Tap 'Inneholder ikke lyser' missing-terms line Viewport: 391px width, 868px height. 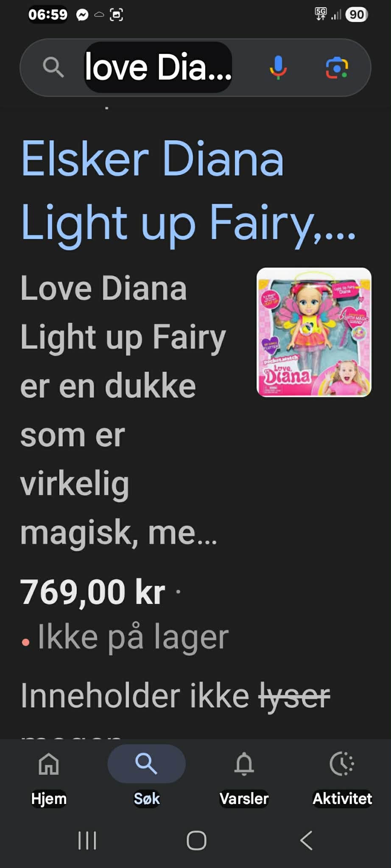point(175,696)
